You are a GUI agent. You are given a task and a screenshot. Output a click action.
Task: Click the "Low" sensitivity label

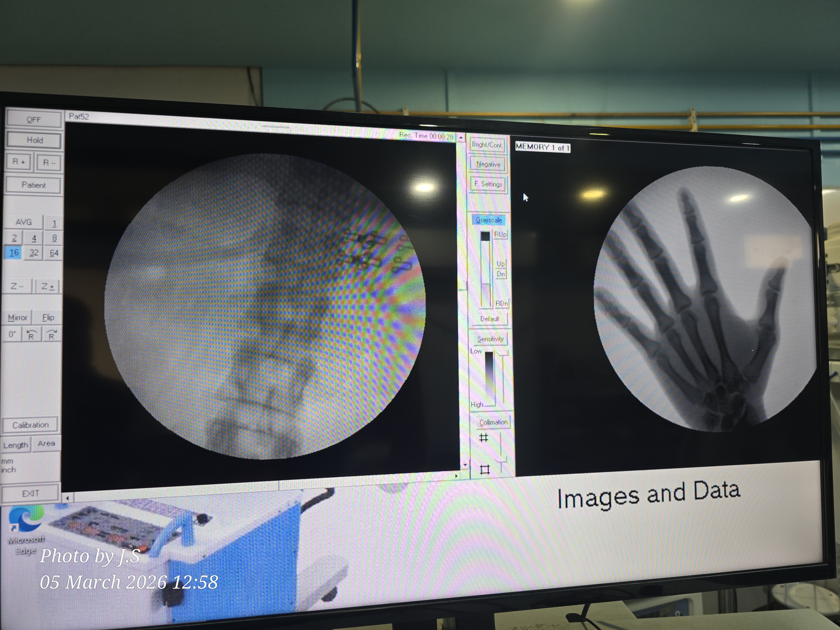(x=476, y=351)
